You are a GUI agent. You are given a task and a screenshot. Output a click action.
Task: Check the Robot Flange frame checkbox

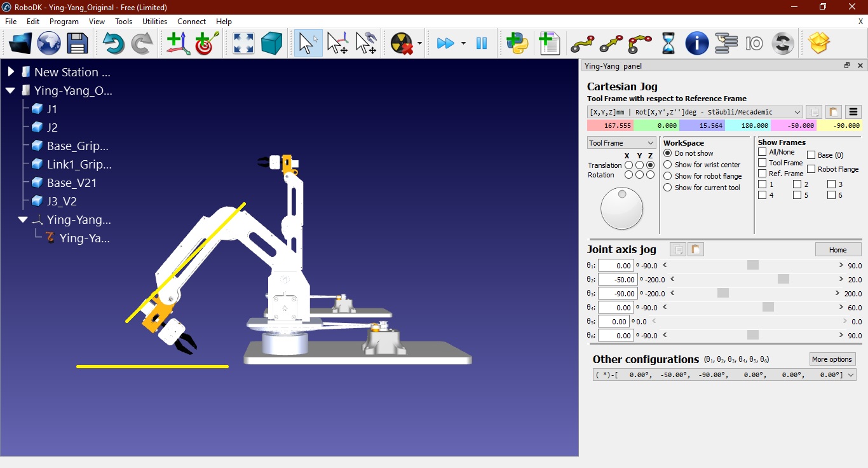(811, 169)
